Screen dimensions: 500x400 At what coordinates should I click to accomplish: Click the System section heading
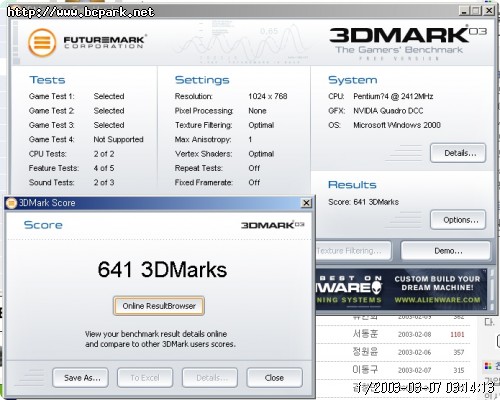[353, 80]
